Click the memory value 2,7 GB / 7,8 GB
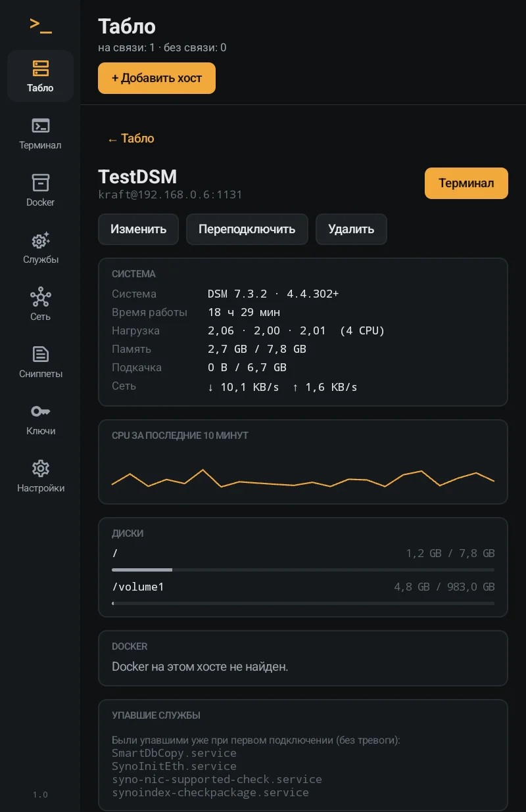Image resolution: width=526 pixels, height=812 pixels. [257, 349]
